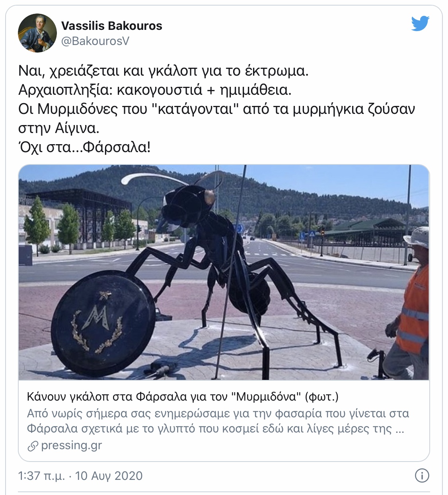Open the article headline about Φάρσαλα γκάλοπ

tap(183, 397)
